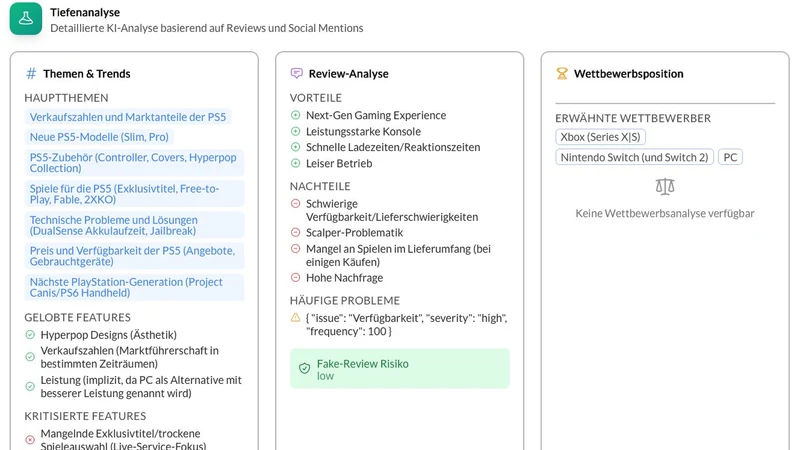Click the Keine Wettbewerbsanalyse verfügbar text

click(x=665, y=213)
